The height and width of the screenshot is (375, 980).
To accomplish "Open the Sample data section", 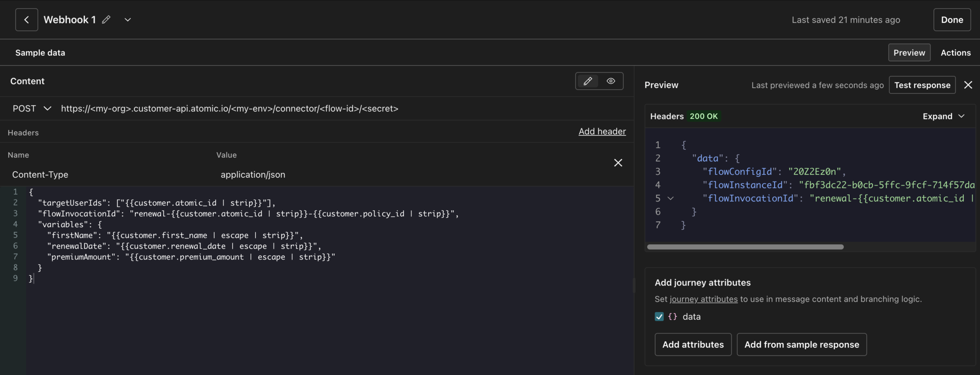I will coord(40,52).
